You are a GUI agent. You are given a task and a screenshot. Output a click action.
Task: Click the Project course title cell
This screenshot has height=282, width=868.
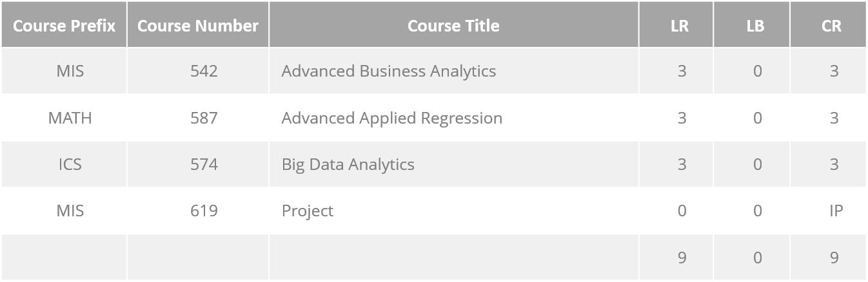click(x=453, y=211)
